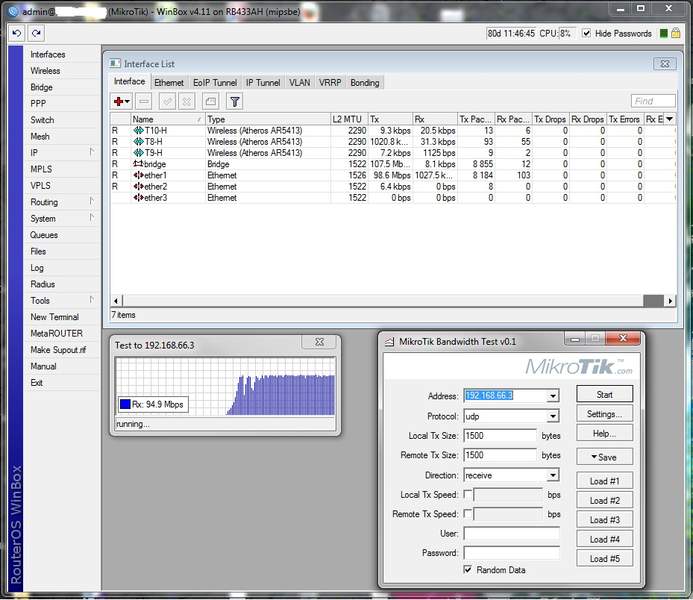Open the Address dropdown arrow
The width and height of the screenshot is (693, 600).
pyautogui.click(x=552, y=396)
